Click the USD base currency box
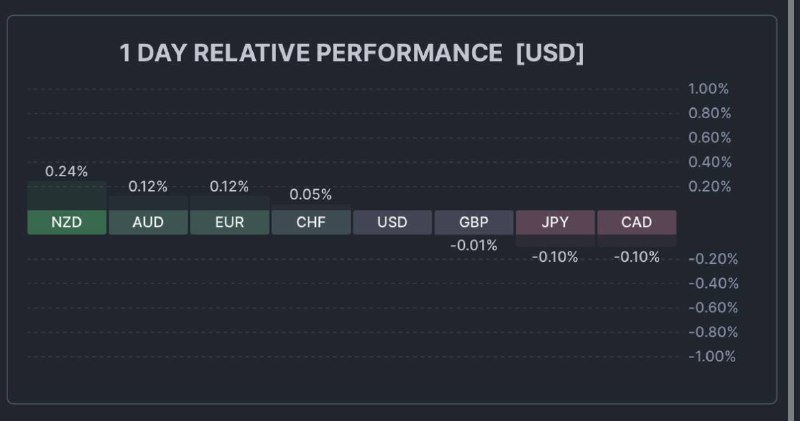 (392, 222)
